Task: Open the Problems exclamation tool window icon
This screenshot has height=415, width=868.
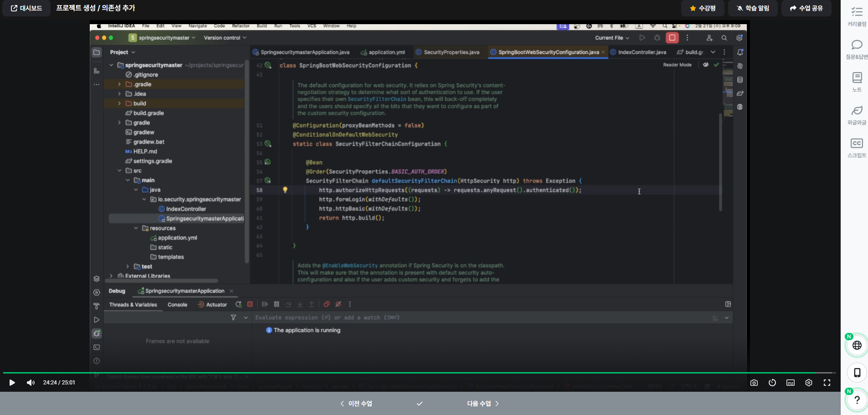Action: [97, 361]
